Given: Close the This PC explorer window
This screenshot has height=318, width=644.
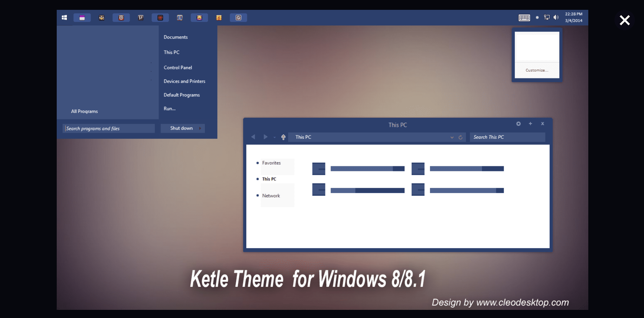Looking at the screenshot, I should 542,124.
